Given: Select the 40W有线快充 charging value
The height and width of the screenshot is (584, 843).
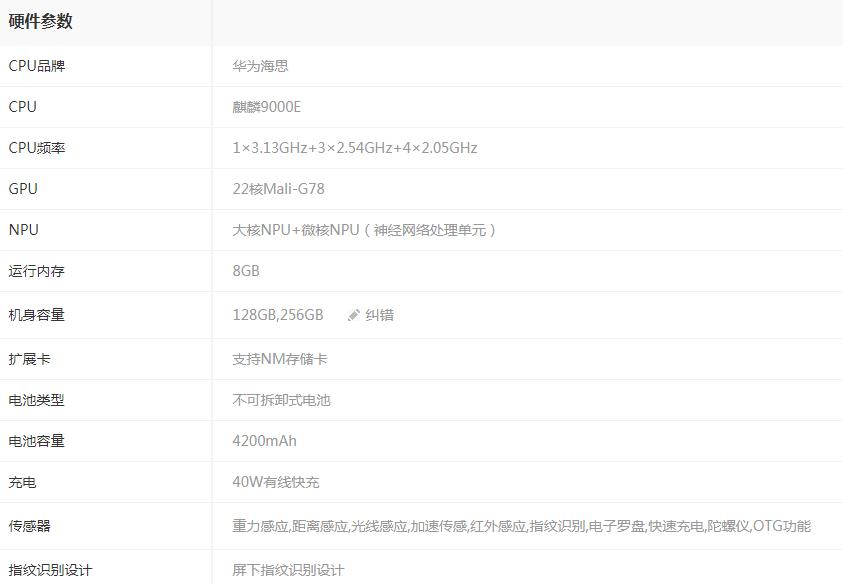Looking at the screenshot, I should click(276, 482).
